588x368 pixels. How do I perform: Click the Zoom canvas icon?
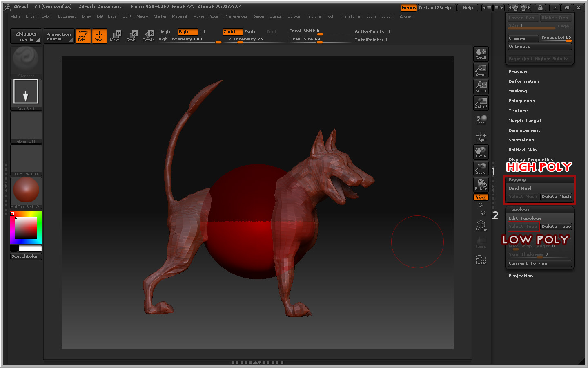point(481,70)
